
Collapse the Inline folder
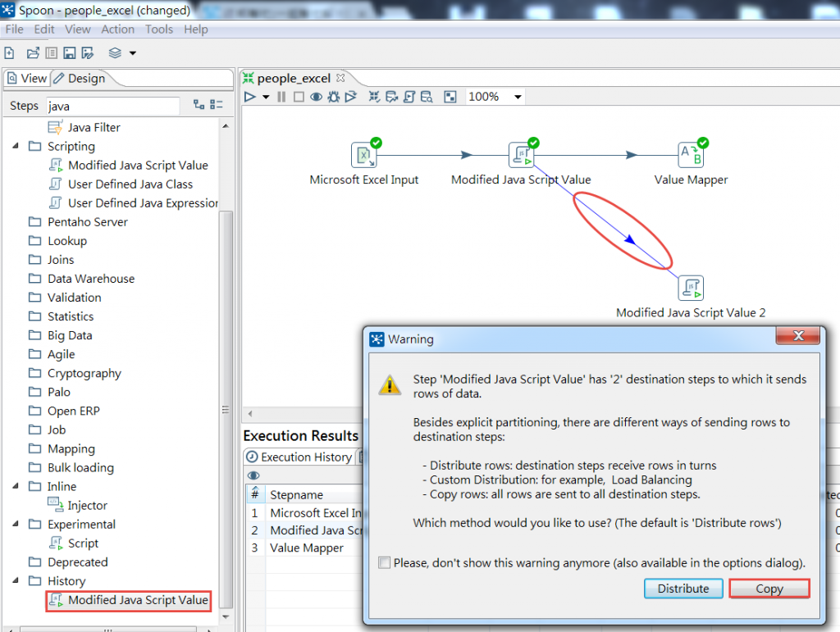[16, 486]
